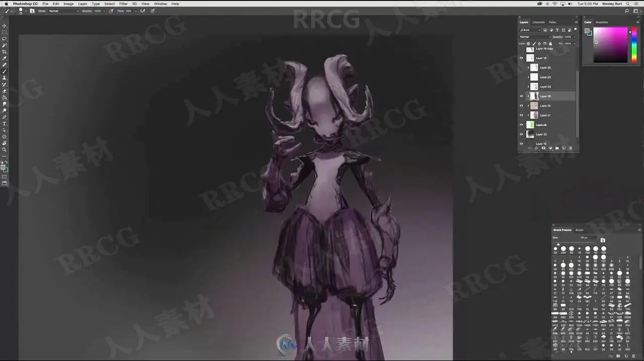Open layer Kind filter dropdown
Screen dimensions: 644x361
tap(531, 30)
